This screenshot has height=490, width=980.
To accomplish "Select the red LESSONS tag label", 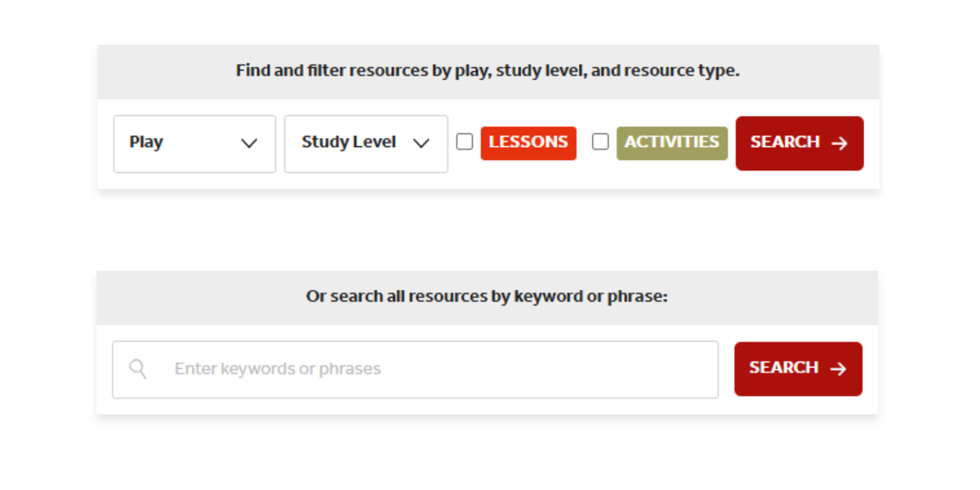I will pos(528,142).
